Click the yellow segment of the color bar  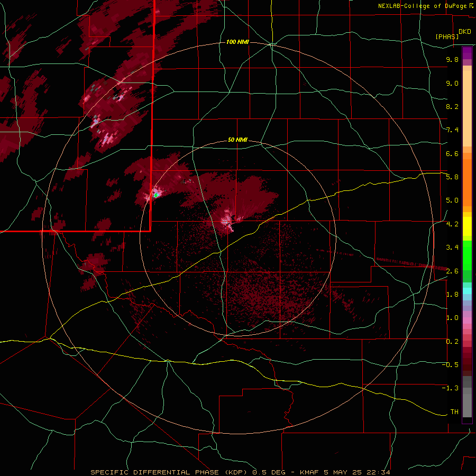tap(467, 226)
